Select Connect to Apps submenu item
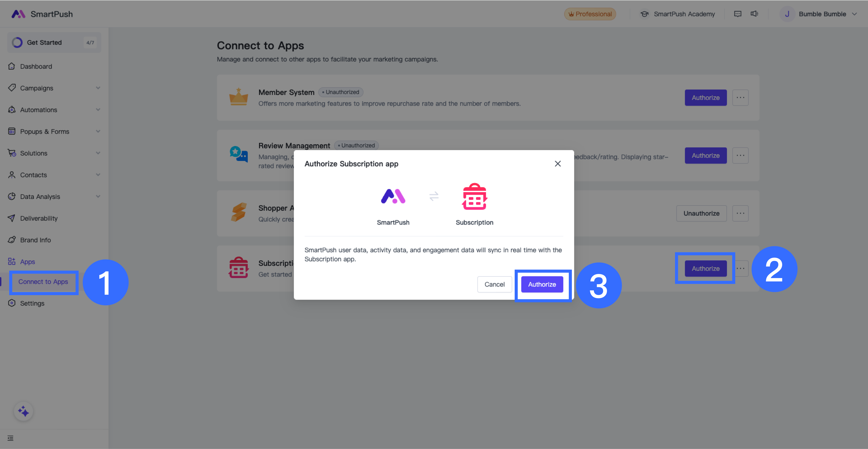 [x=43, y=282]
